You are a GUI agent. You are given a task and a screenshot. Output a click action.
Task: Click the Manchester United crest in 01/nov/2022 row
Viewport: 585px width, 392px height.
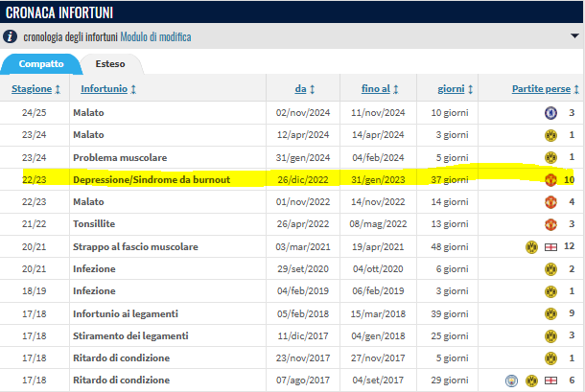tap(550, 202)
